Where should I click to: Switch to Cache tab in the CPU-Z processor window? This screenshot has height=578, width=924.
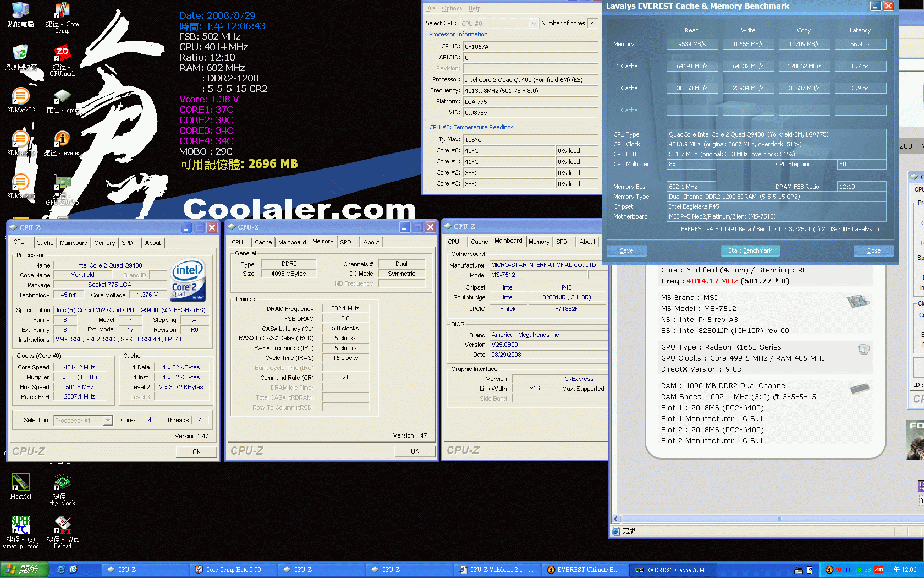click(45, 243)
